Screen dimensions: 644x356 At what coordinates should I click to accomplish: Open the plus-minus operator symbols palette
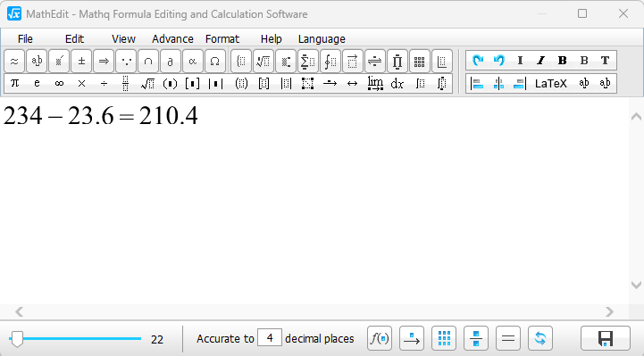coord(81,62)
